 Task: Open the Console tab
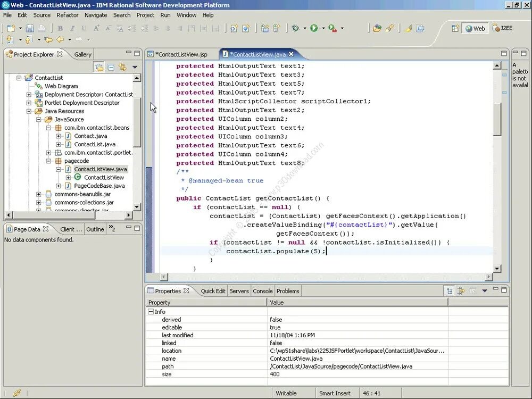point(262,291)
